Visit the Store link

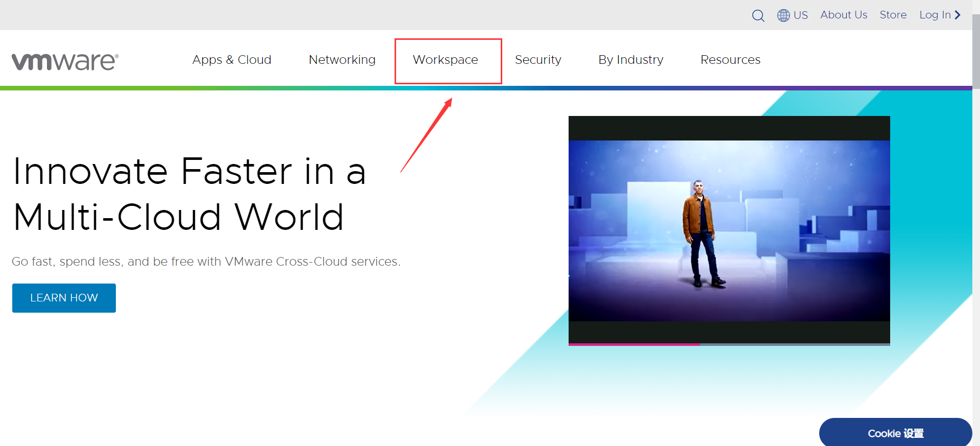(x=893, y=15)
